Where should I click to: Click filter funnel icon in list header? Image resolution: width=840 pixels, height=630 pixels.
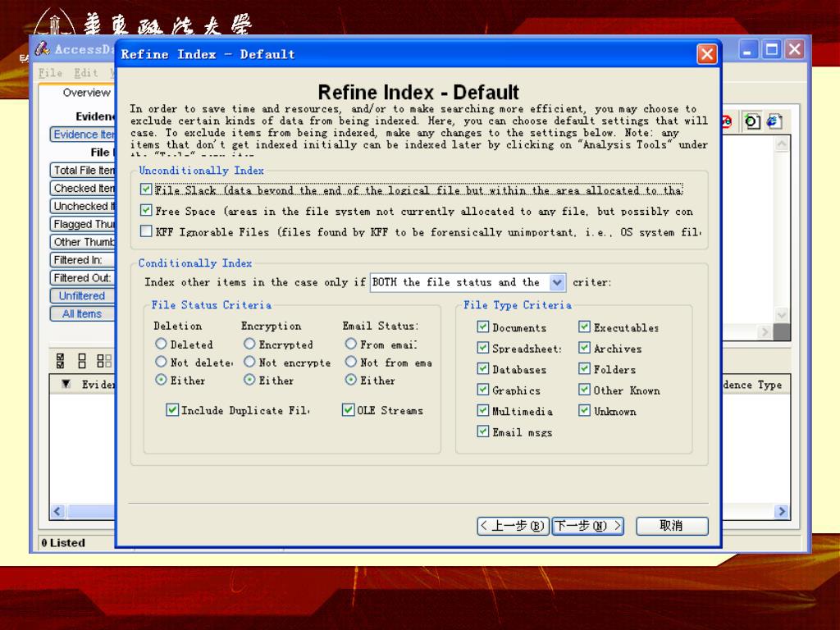66,384
